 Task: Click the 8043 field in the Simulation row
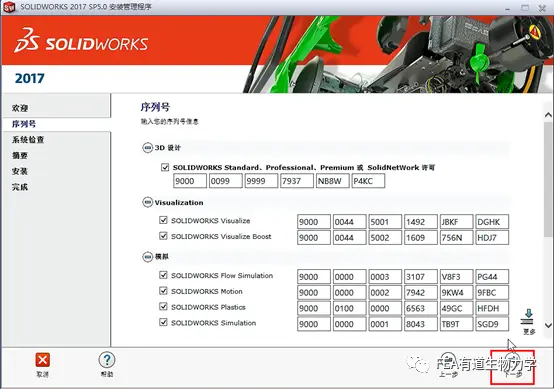421,324
